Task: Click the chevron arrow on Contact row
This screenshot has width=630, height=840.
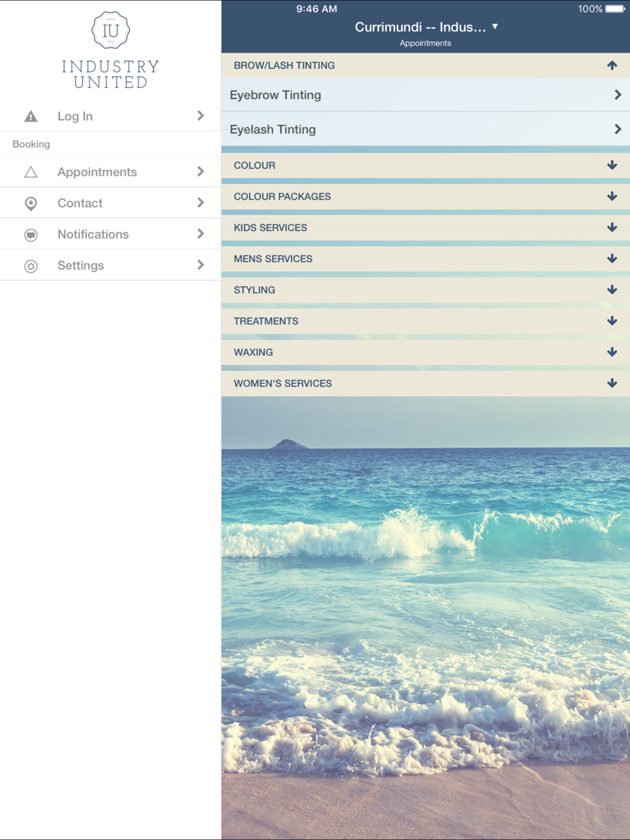Action: (x=200, y=203)
